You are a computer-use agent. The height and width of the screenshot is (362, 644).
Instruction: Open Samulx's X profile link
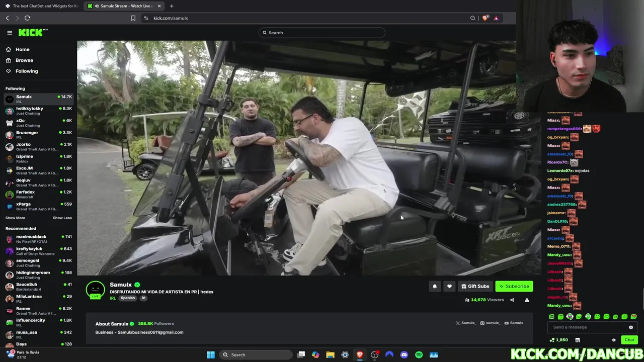point(466,323)
